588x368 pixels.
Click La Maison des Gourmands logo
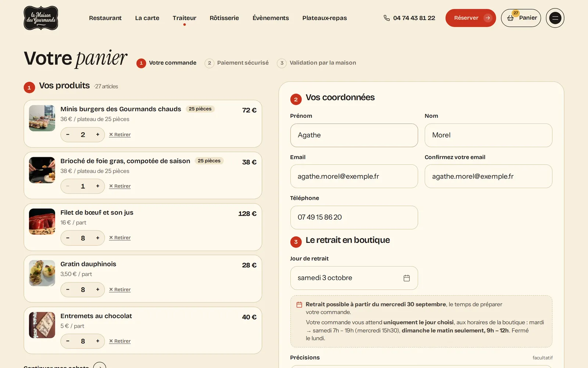(x=41, y=18)
